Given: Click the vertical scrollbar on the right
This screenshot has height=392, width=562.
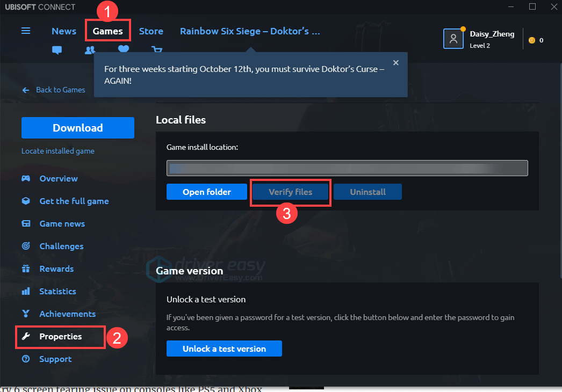Looking at the screenshot, I should point(560,171).
